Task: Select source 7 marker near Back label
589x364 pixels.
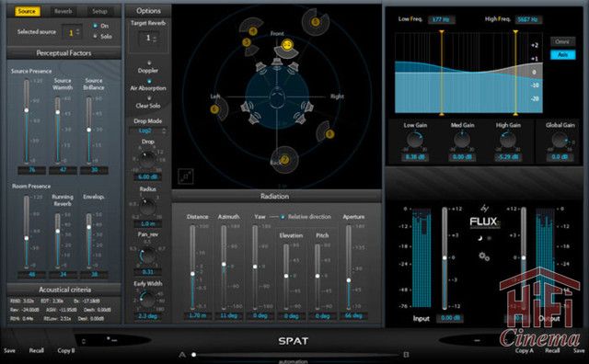Action: [284, 160]
